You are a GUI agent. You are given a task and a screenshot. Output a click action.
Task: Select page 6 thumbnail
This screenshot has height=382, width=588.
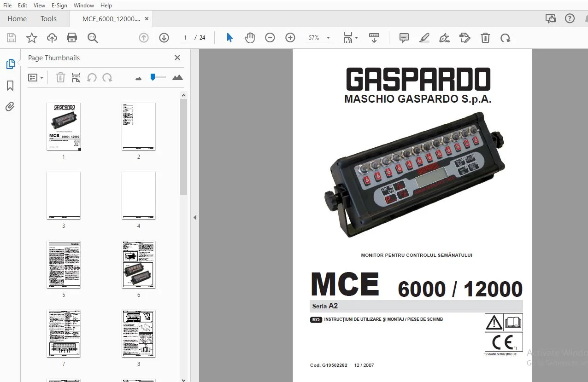coord(139,265)
